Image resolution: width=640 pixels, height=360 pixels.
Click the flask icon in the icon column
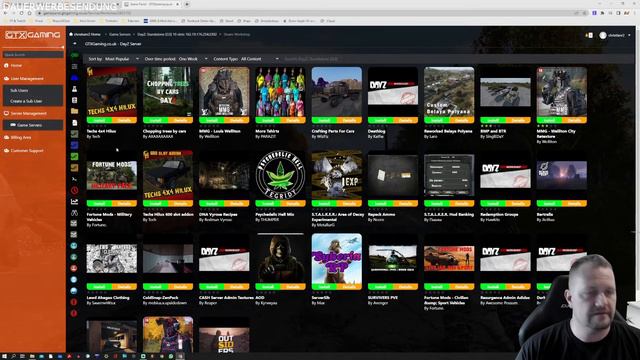point(74,89)
